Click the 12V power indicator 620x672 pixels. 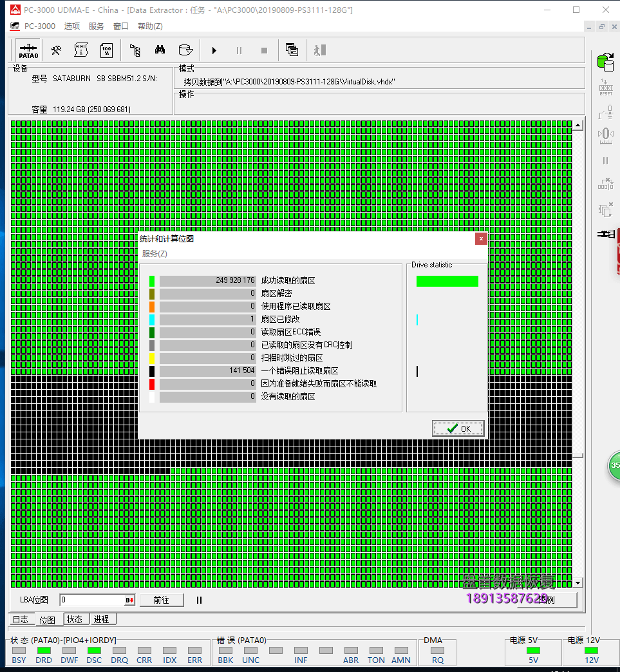click(x=592, y=650)
